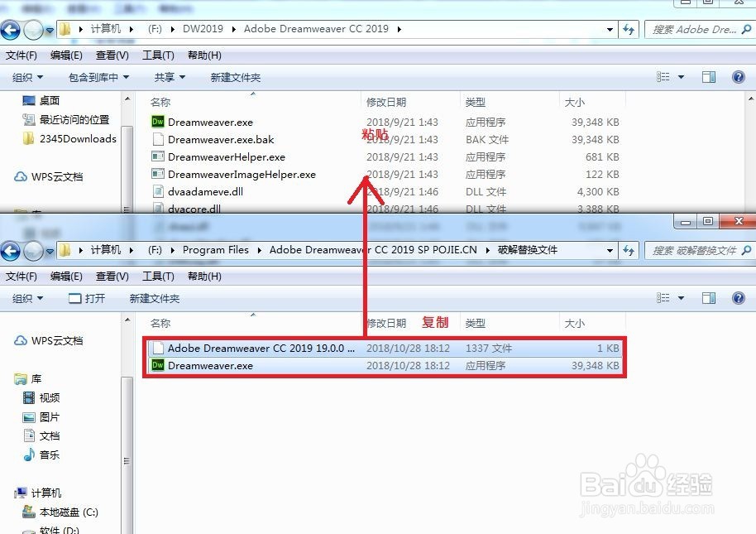Viewport: 756px width, 534px height.
Task: Click search magnifier in upper window
Action: (746, 30)
